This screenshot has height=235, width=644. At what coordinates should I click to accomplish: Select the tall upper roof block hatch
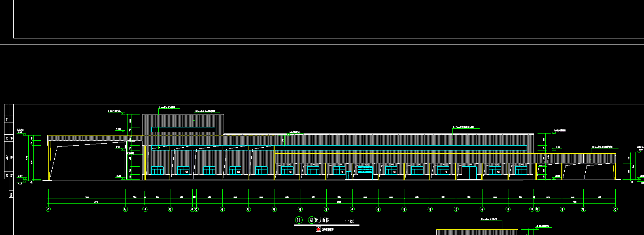(x=183, y=121)
